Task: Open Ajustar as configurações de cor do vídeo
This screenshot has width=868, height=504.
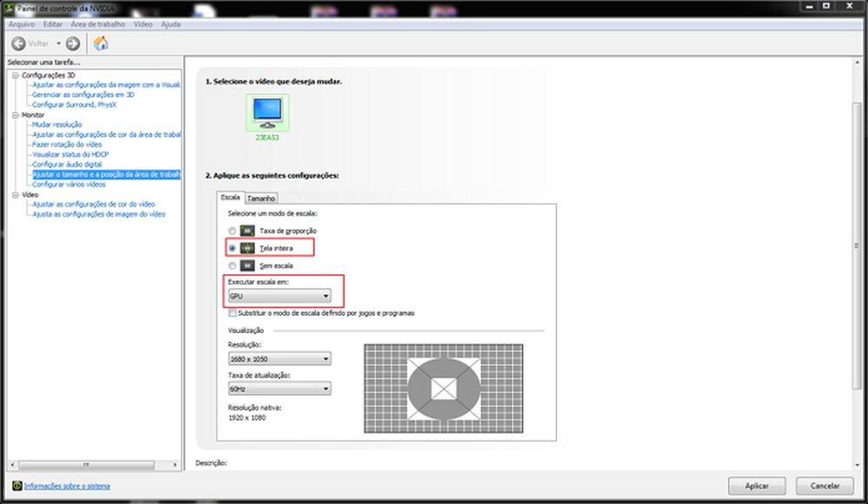Action: 94,204
